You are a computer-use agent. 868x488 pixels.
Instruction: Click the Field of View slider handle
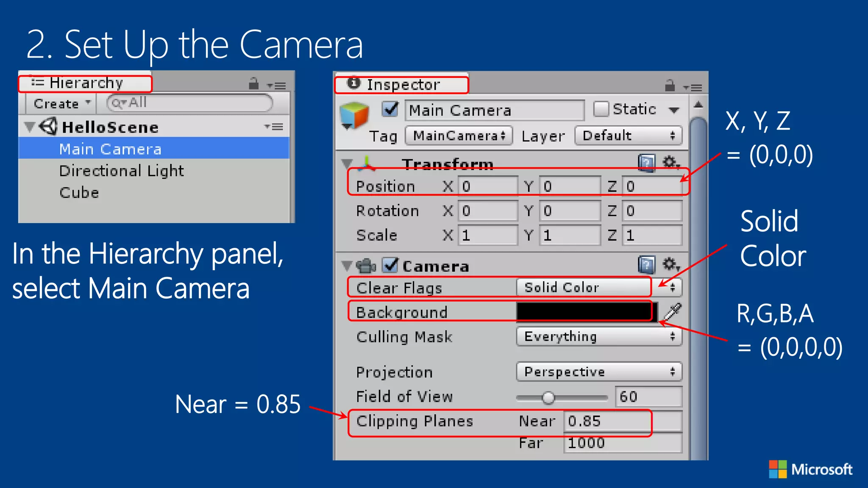[548, 397]
